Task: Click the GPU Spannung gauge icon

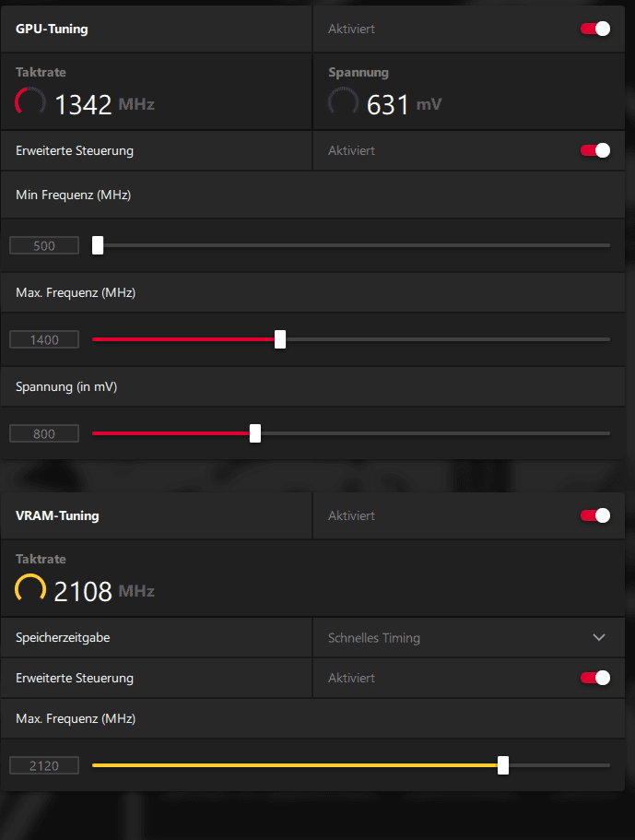Action: pos(343,101)
